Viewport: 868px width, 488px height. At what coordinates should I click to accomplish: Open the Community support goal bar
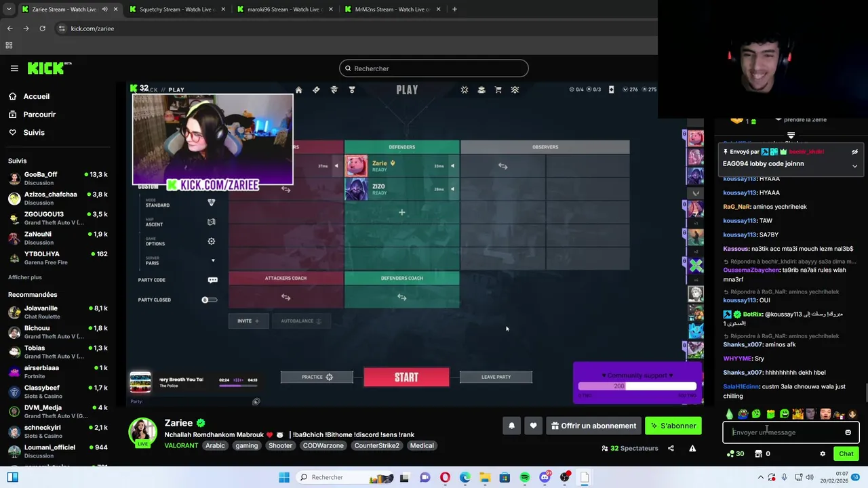click(x=637, y=384)
